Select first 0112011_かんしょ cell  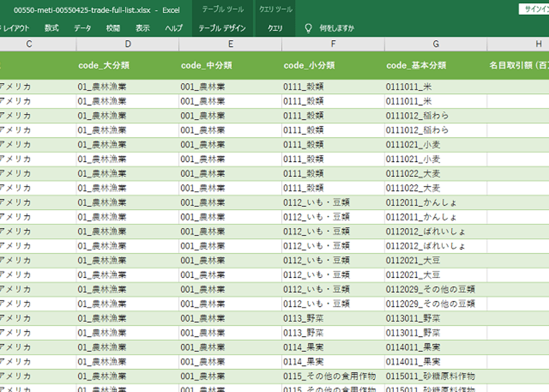[436, 203]
